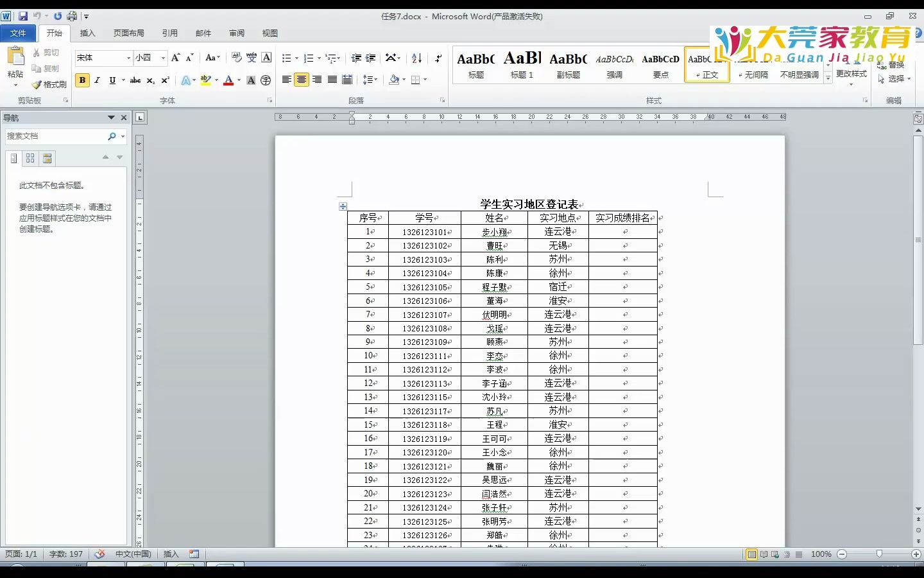This screenshot has height=578, width=924.
Task: Click the yellow text highlight color button
Action: tap(205, 80)
